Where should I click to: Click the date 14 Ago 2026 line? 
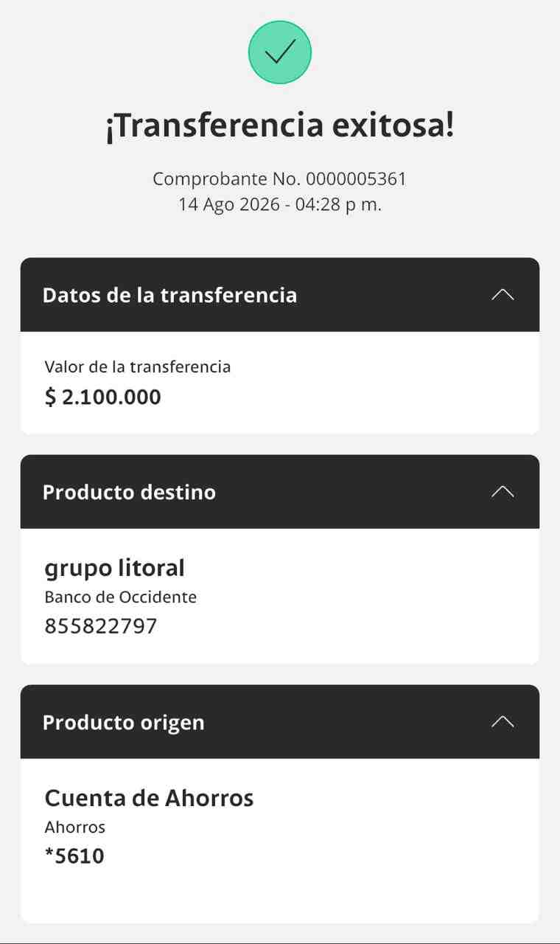click(x=280, y=205)
